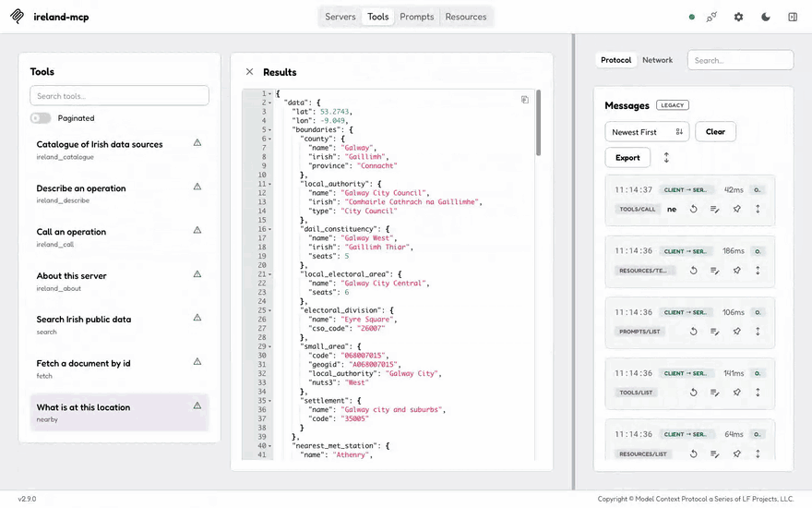The width and height of the screenshot is (812, 508).
Task: Expand all messages with arrows next to Export
Action: tap(666, 158)
